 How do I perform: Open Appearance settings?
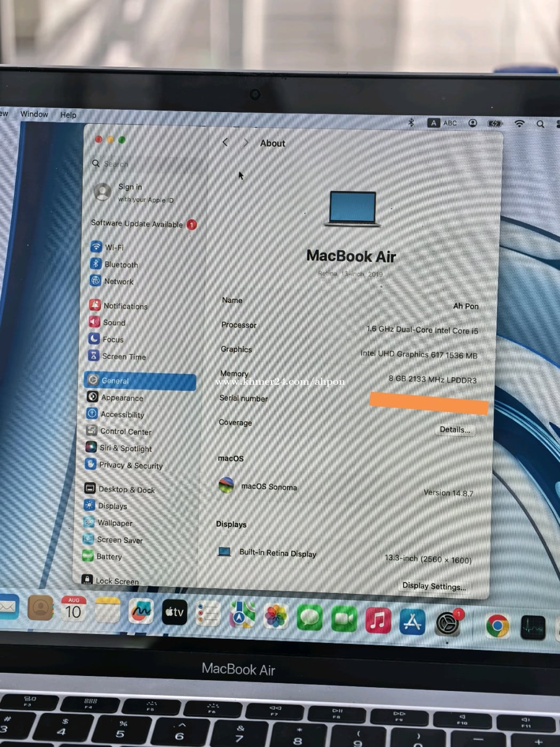(115, 397)
